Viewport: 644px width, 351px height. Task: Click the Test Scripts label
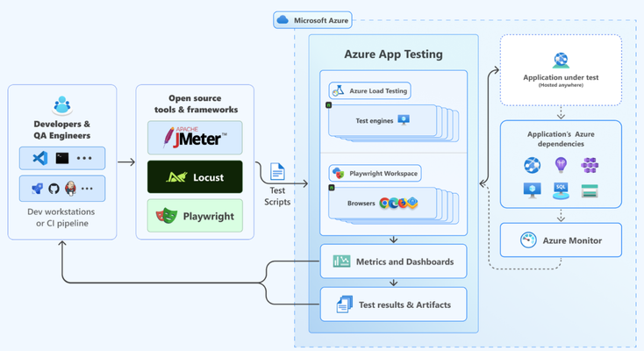[277, 196]
